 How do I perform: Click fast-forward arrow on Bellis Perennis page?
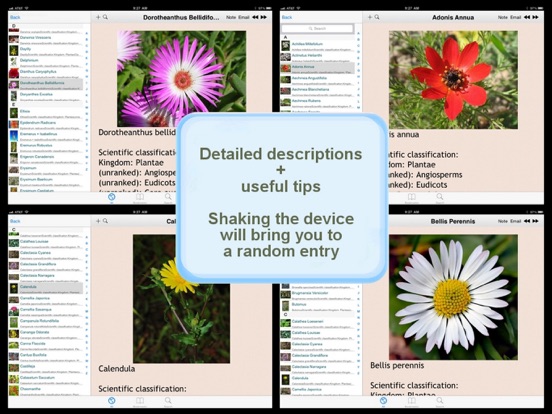[x=535, y=221]
